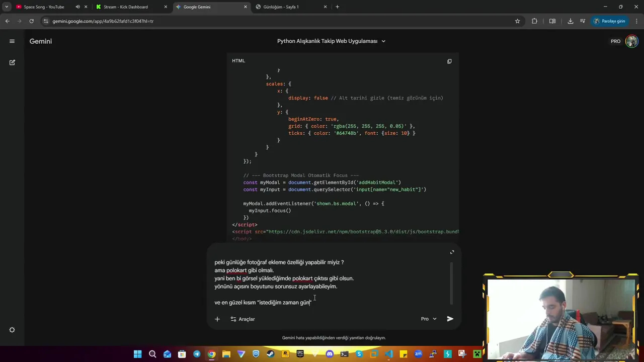Launch Epic Games from the taskbar
This screenshot has height=362, width=644.
(x=300, y=354)
